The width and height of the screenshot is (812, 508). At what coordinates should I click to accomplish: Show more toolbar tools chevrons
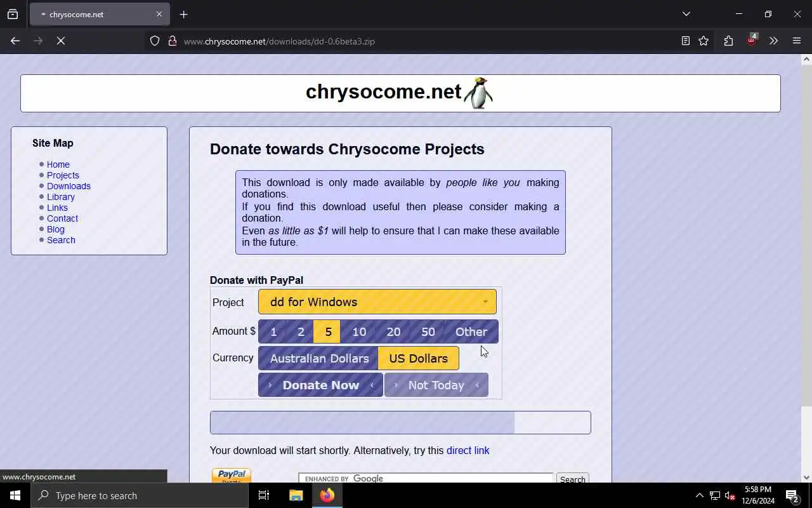click(x=773, y=41)
